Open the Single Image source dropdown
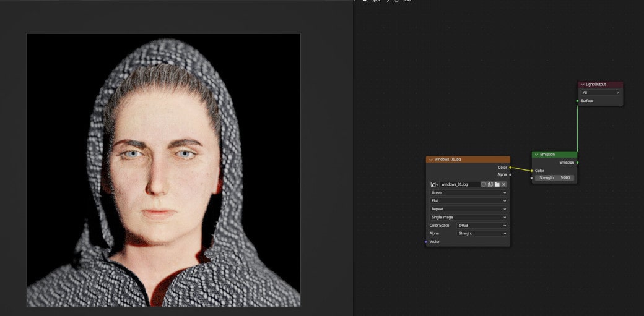Screen dimensions: 644x316 tap(468, 217)
